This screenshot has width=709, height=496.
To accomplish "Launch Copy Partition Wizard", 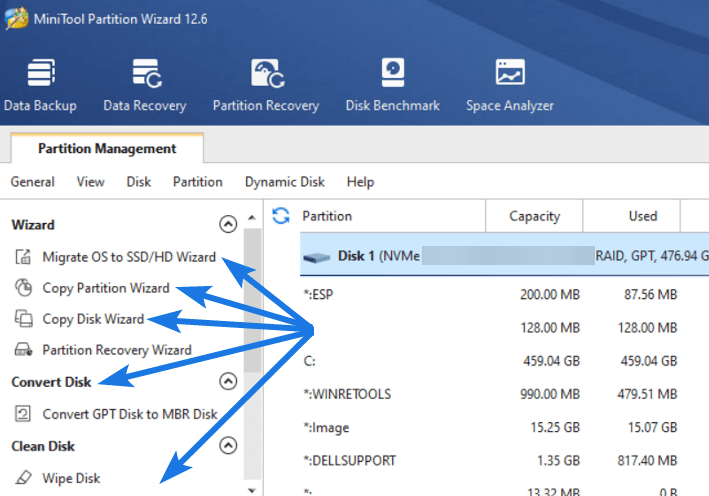I will 106,288.
